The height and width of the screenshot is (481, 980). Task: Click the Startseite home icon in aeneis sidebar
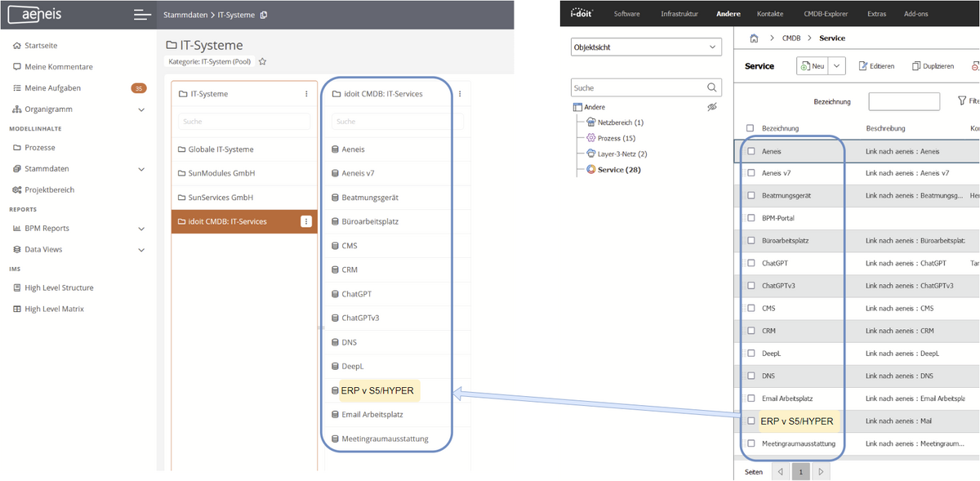(17, 46)
